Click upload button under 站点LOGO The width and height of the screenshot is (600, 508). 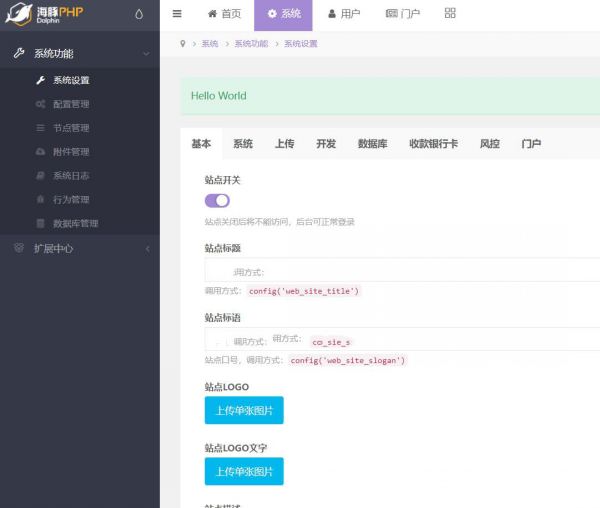pos(244,411)
